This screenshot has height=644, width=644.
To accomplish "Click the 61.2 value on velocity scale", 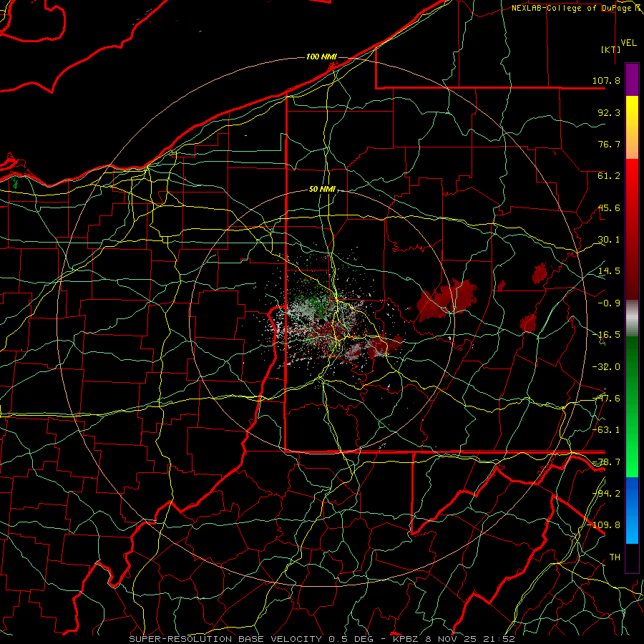I will point(609,176).
